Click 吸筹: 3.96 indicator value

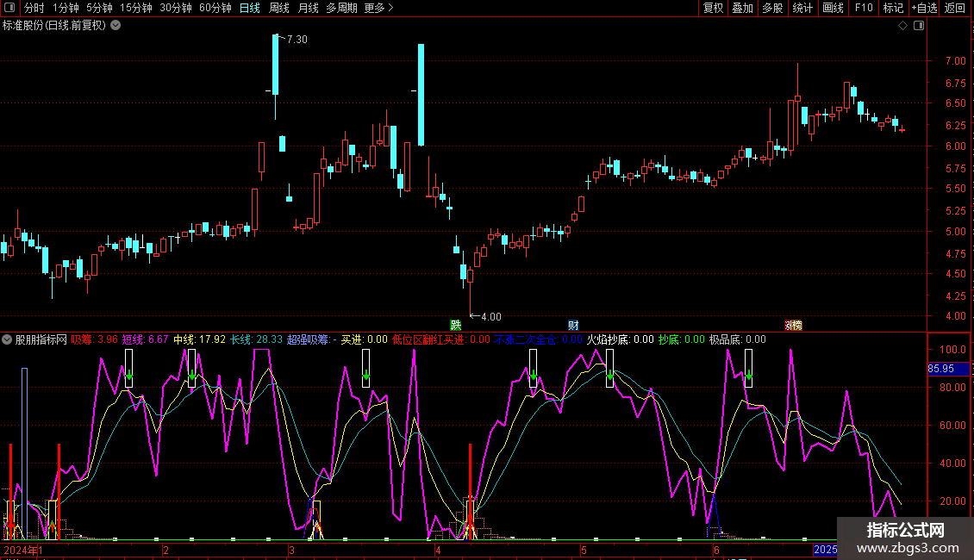[94, 339]
